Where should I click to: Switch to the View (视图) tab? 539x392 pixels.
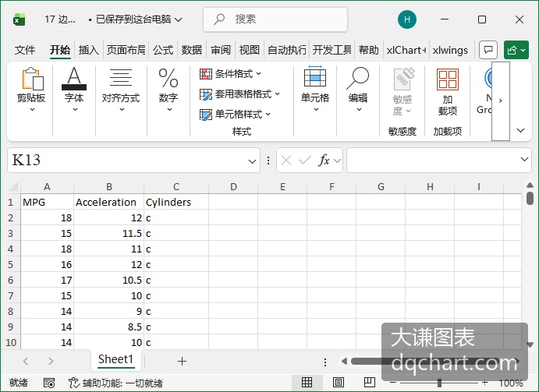pyautogui.click(x=250, y=50)
